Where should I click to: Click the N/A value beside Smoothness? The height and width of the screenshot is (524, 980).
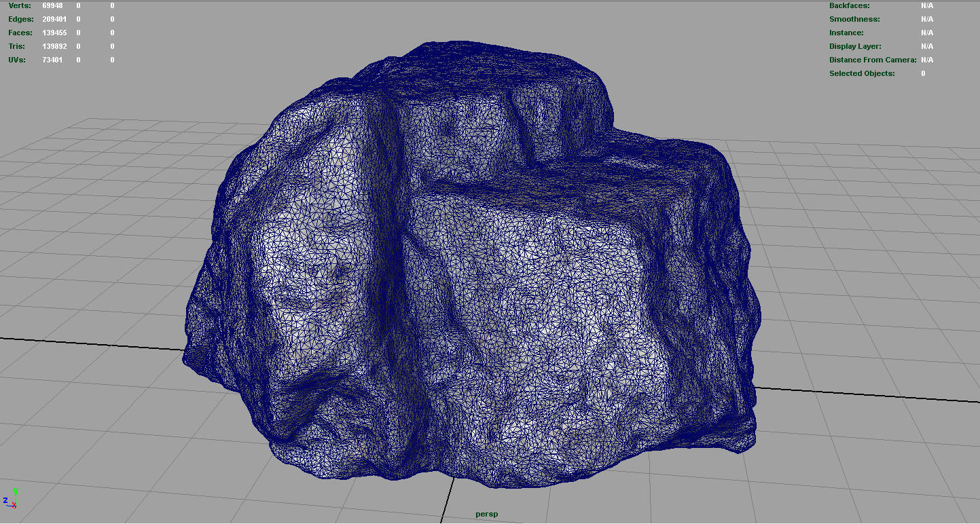927,19
